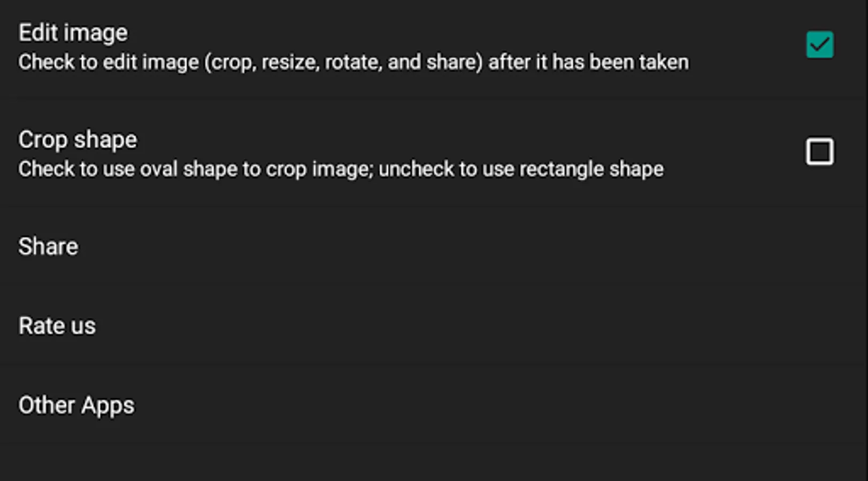868x481 pixels.
Task: Open the Other Apps entry
Action: coord(76,406)
